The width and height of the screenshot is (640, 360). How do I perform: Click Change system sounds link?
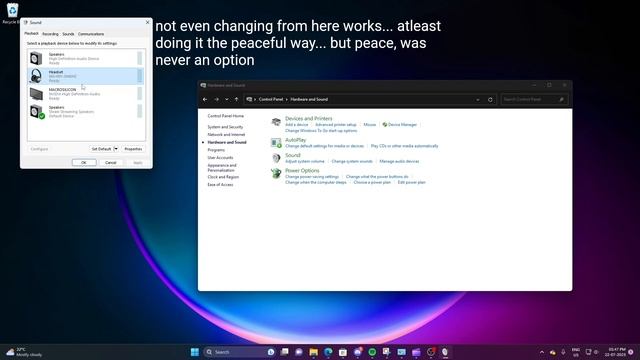pos(352,161)
